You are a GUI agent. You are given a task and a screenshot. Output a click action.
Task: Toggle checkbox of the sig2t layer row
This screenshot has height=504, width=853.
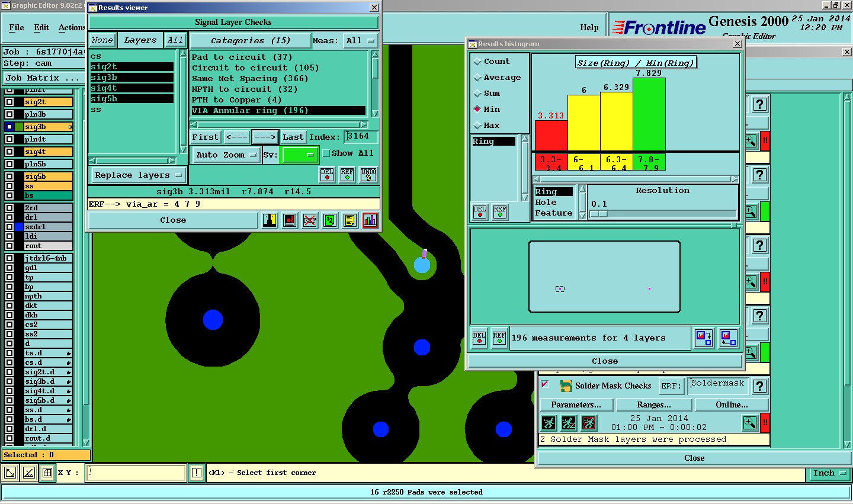(9, 102)
